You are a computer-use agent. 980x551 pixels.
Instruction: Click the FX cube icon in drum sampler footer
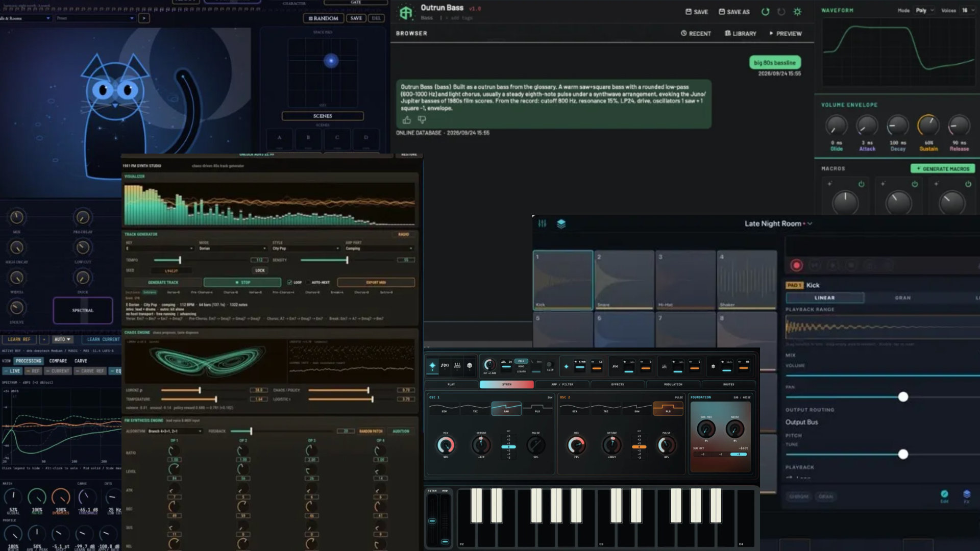coord(966,495)
